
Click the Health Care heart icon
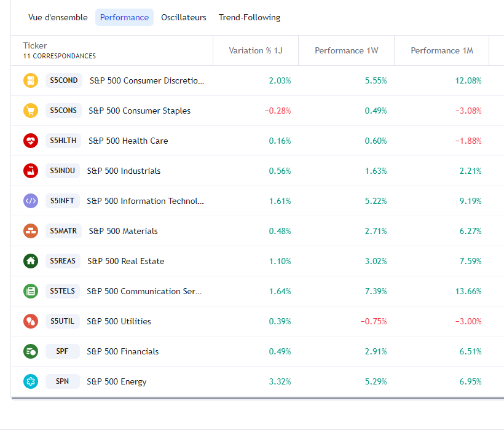(x=31, y=141)
